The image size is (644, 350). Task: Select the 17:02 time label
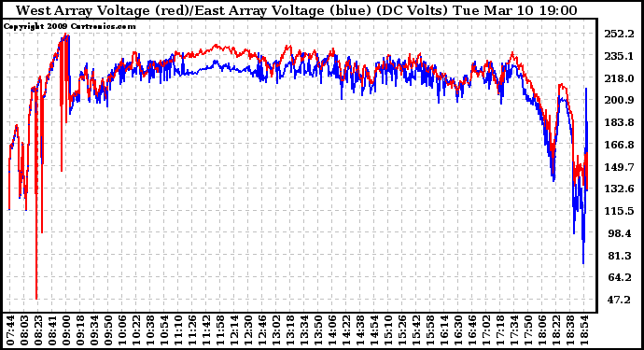485,330
